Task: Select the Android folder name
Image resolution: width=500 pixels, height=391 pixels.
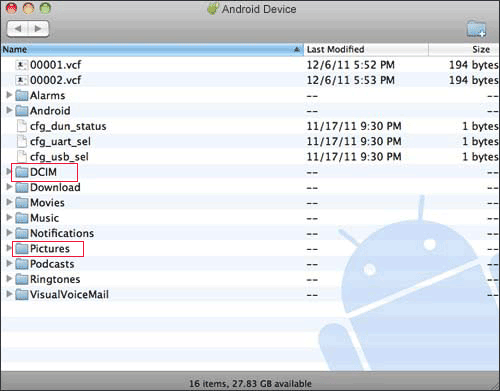Action: click(x=50, y=111)
